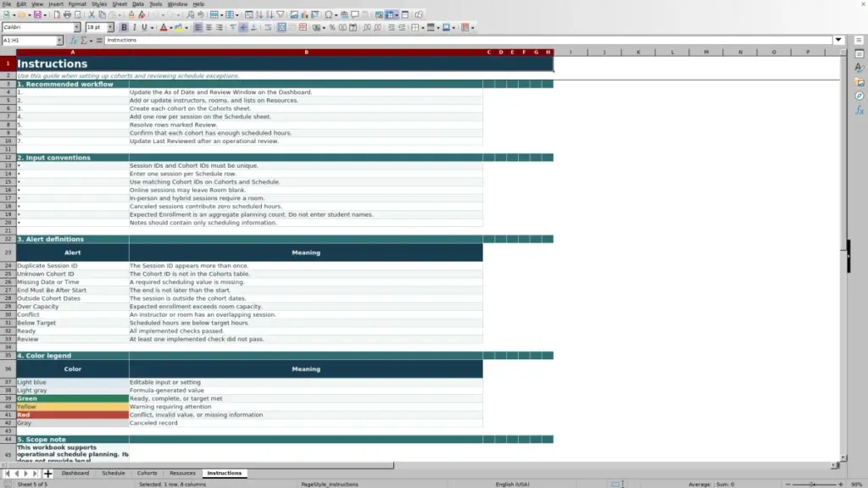Click Format as Percent icon
The height and width of the screenshot is (488, 868).
coord(332,27)
